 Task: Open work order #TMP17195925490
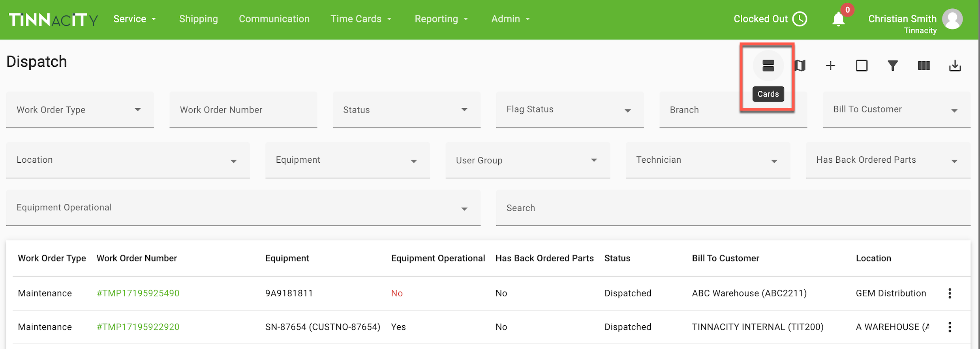pos(138,293)
